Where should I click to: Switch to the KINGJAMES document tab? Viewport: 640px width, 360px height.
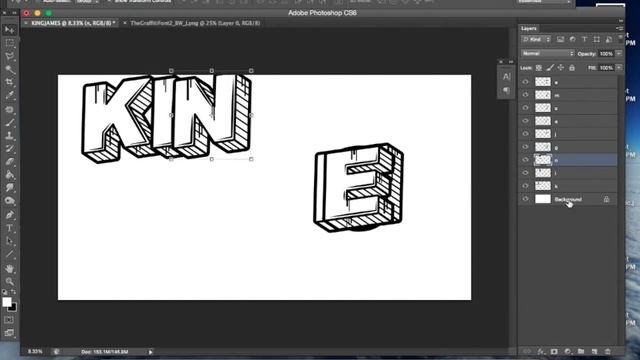tap(73, 23)
